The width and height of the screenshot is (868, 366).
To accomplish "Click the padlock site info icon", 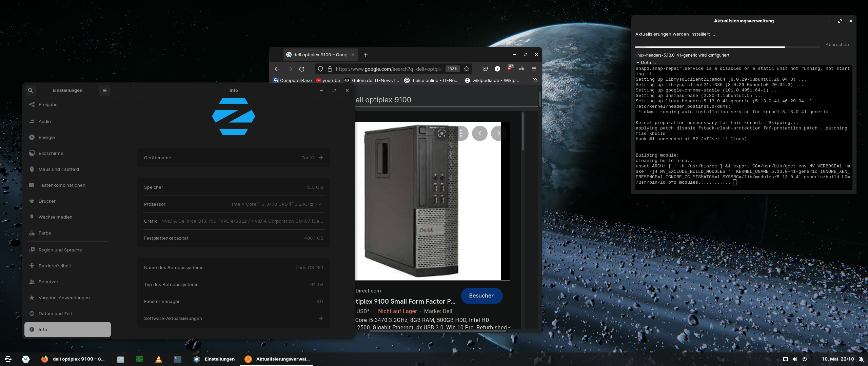I will [330, 69].
